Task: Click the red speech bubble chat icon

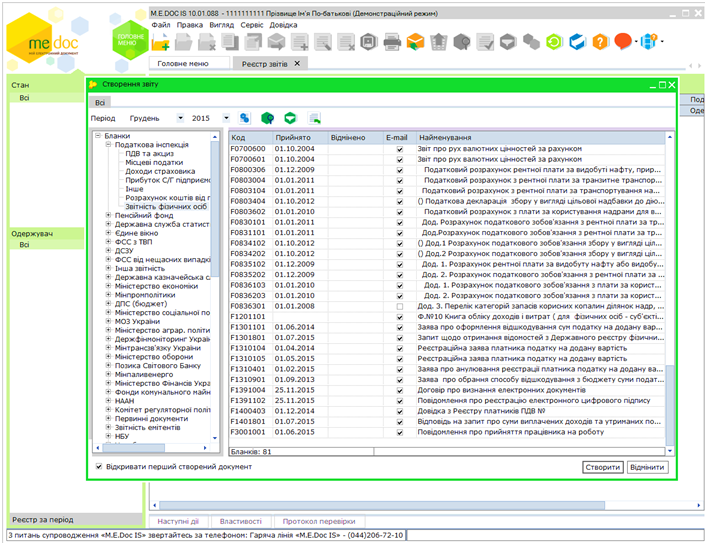Action: click(x=624, y=41)
